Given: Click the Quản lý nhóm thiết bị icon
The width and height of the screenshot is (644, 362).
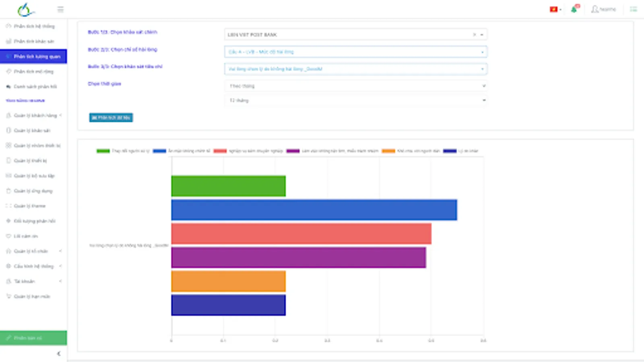Looking at the screenshot, I should 8,146.
